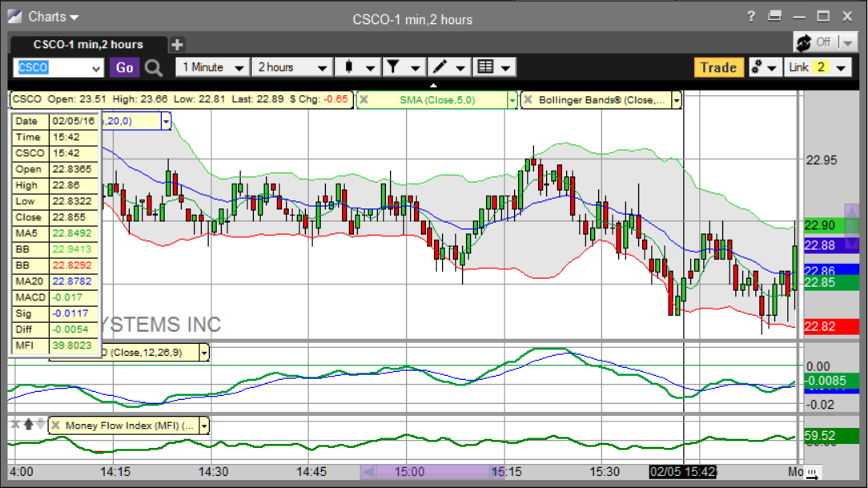This screenshot has width=868, height=488.
Task: Click the 22.82 red price label
Action: tap(831, 326)
